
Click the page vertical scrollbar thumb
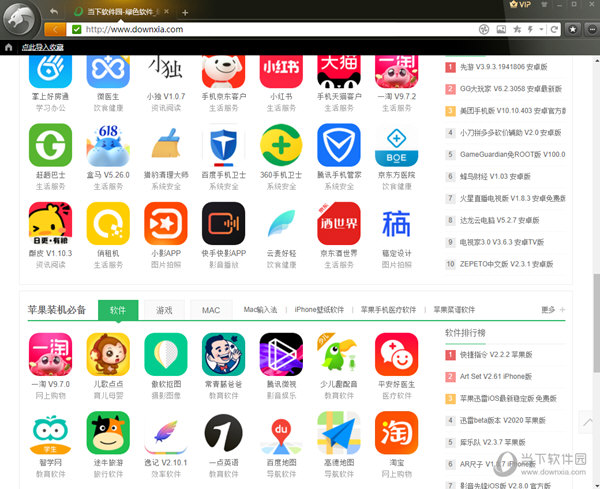tap(597, 323)
